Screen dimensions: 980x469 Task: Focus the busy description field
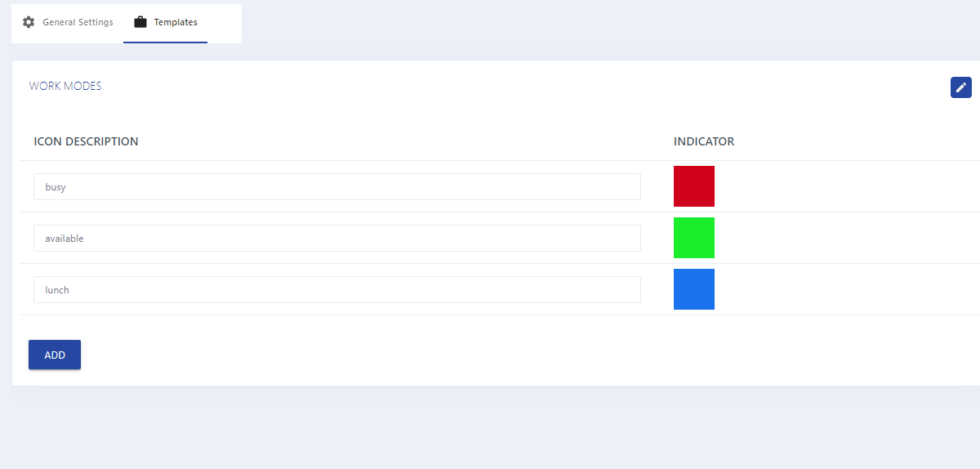coord(337,186)
